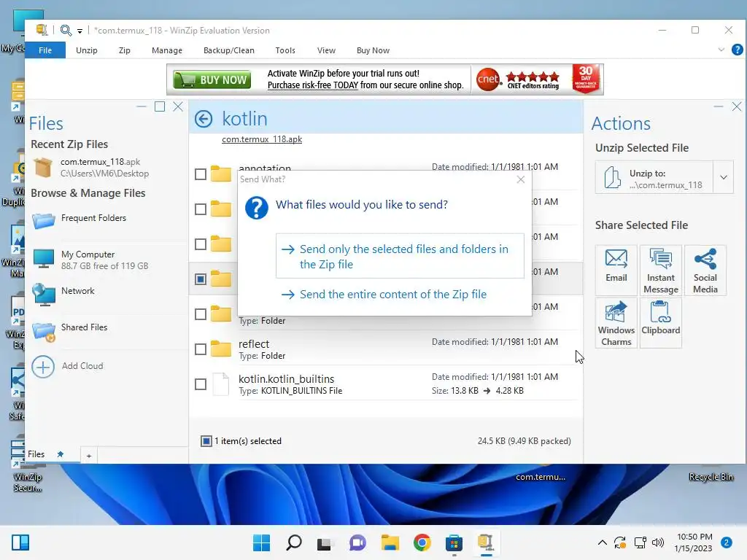The width and height of the screenshot is (747, 560).
Task: Share via Instant Message icon
Action: [x=660, y=270]
